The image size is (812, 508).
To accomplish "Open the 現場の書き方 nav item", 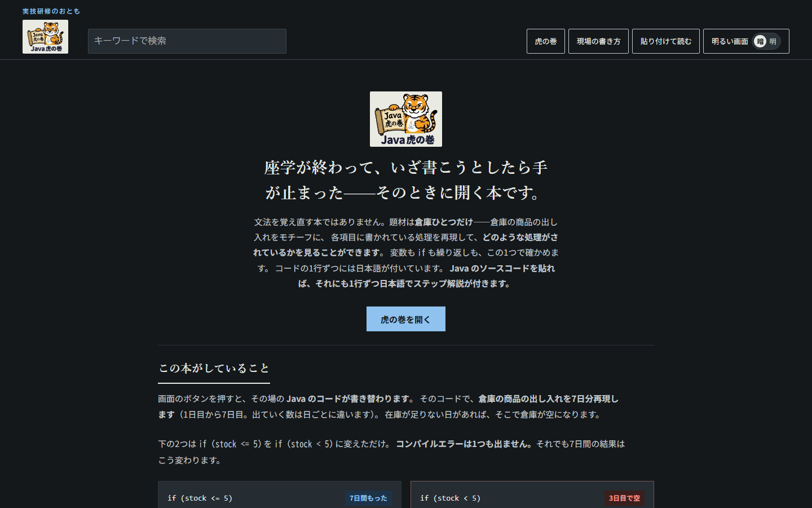I will (598, 41).
